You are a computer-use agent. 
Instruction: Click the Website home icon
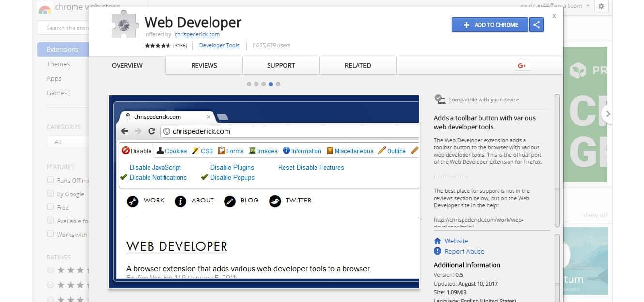coord(438,241)
